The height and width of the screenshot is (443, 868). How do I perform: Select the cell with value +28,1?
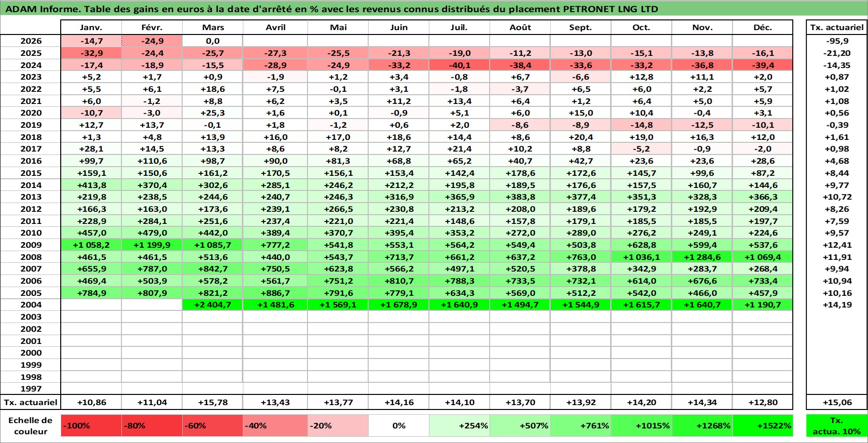tap(91, 149)
